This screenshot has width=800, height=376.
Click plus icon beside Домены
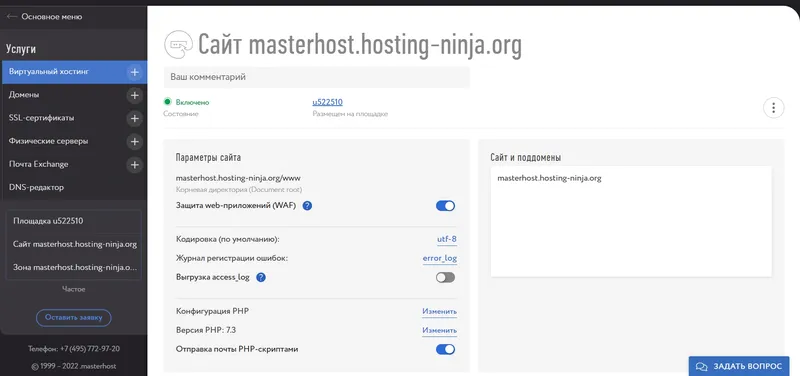[134, 95]
